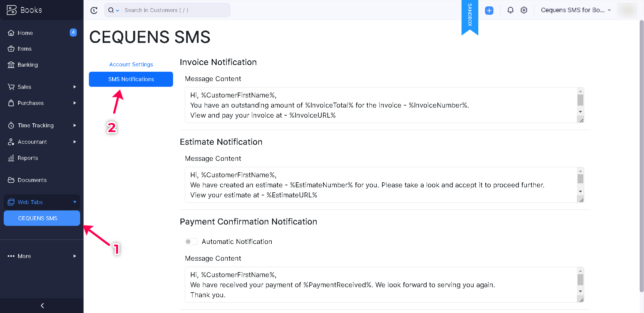Click the refresh/recent history icon
The image size is (644, 313).
(94, 10)
